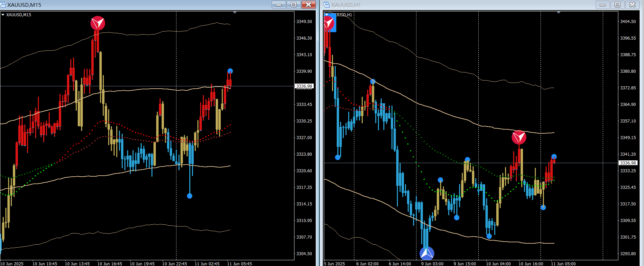
Task: Click the 3404.50 price label
Action: 628,21
